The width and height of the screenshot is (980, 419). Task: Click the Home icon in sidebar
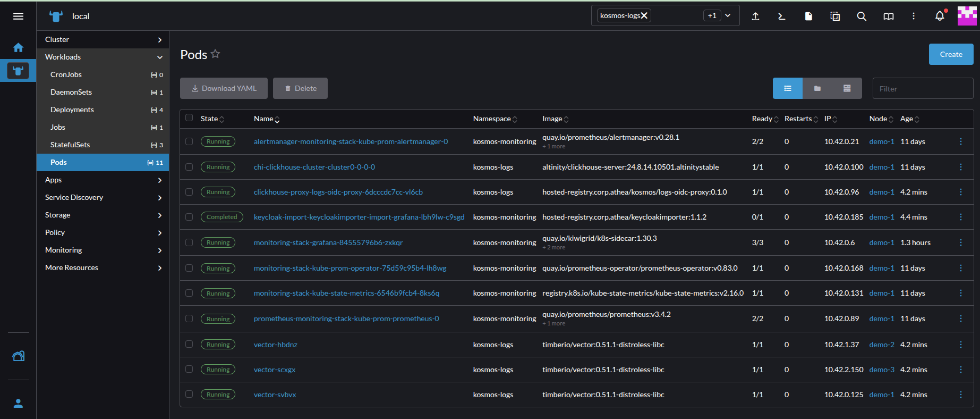[x=18, y=48]
